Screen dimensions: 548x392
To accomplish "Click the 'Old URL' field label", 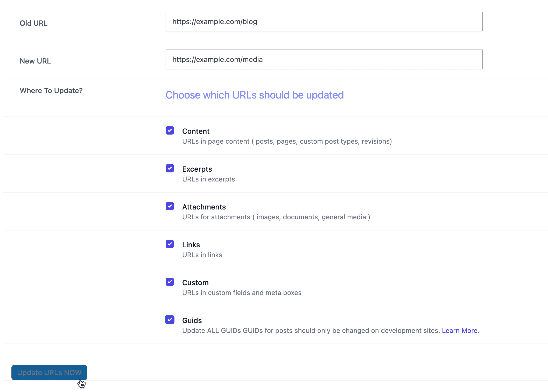I will point(34,23).
